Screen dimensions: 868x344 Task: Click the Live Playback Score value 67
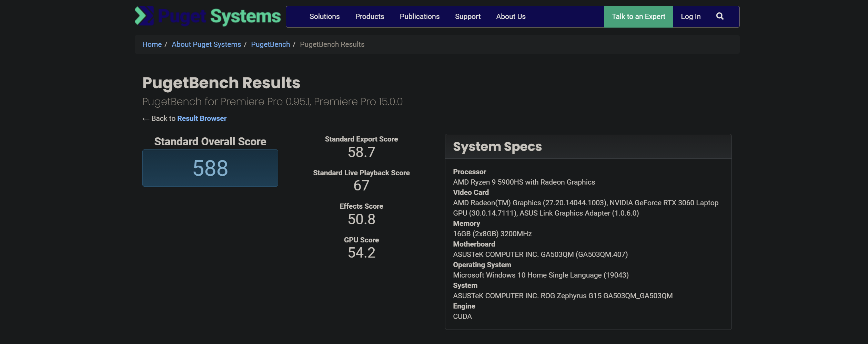361,186
